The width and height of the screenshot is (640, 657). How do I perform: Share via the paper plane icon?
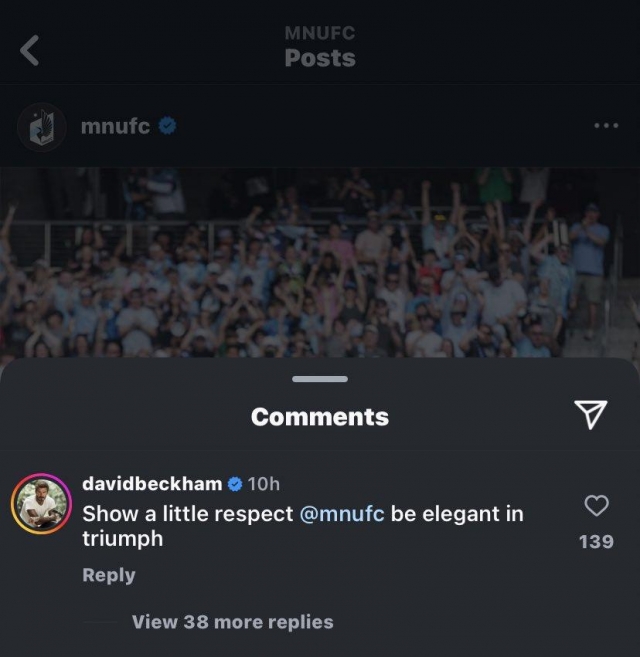591,414
